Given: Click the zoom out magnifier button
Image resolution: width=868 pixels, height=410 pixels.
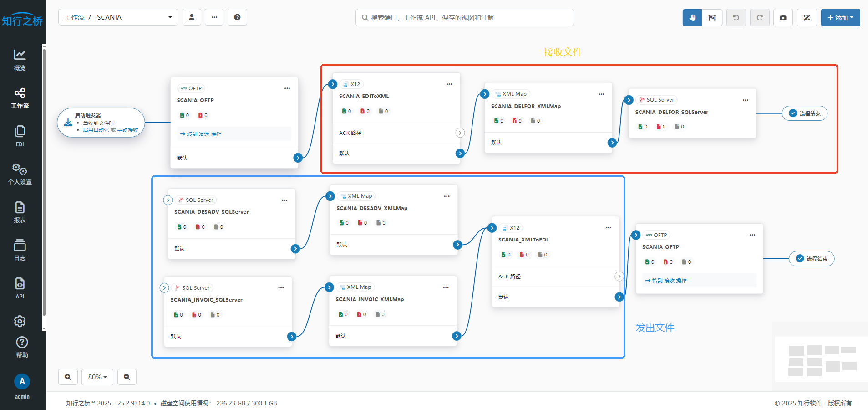Looking at the screenshot, I should click(x=127, y=377).
